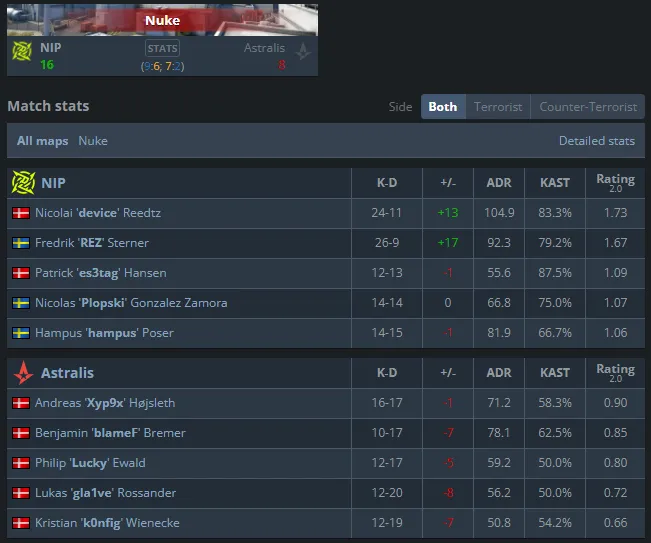Image resolution: width=651 pixels, height=543 pixels.
Task: Open Lukas 'gla1ve' Rossander player profile
Action: (x=105, y=493)
